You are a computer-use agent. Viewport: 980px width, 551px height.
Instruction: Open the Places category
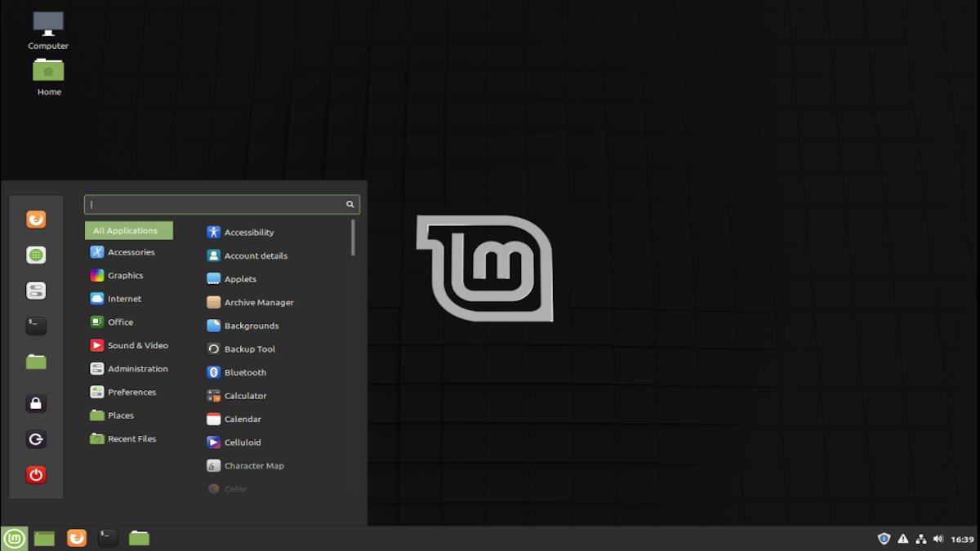pos(129,415)
